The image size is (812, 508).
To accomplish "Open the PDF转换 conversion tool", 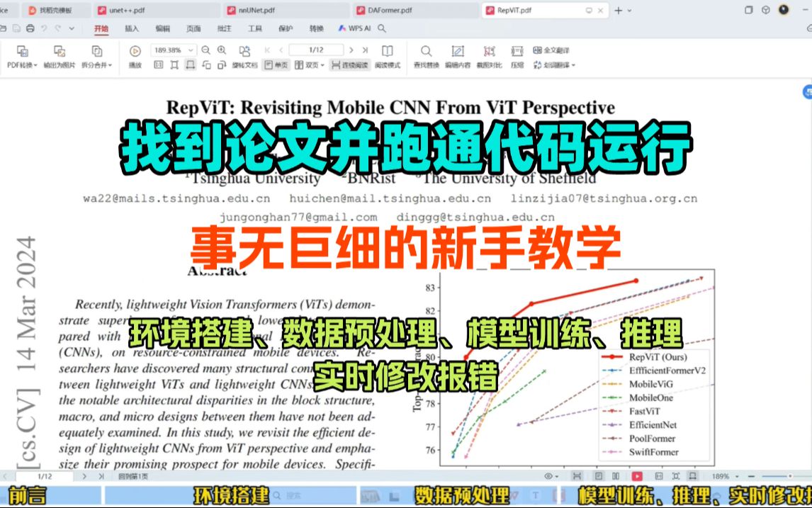I will 22,57.
